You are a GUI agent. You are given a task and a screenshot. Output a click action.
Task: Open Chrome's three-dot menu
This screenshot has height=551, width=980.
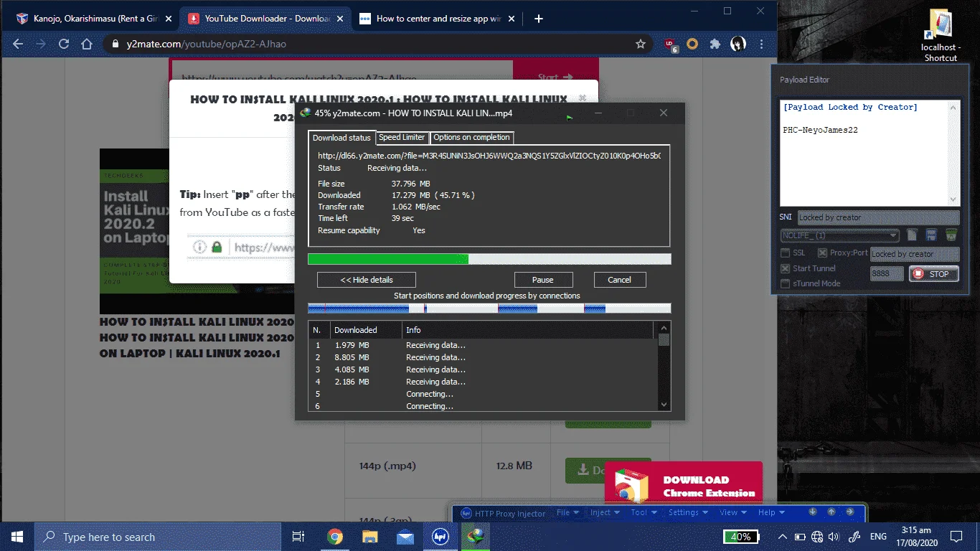coord(760,44)
